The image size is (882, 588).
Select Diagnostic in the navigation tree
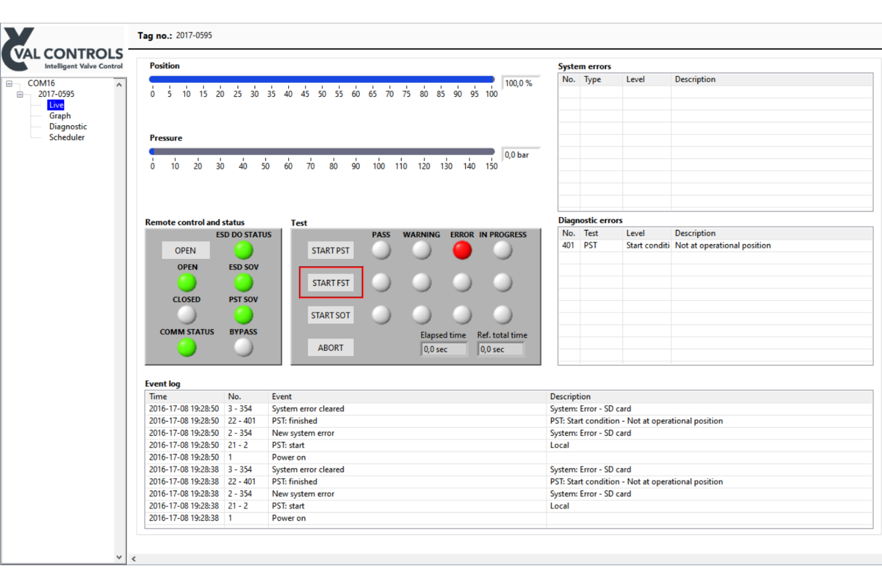click(x=68, y=126)
